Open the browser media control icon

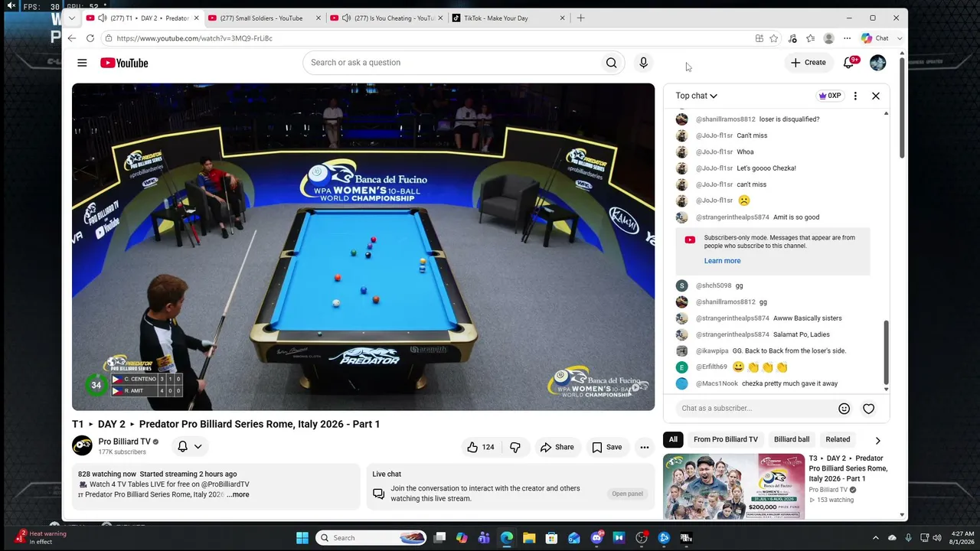pyautogui.click(x=792, y=38)
